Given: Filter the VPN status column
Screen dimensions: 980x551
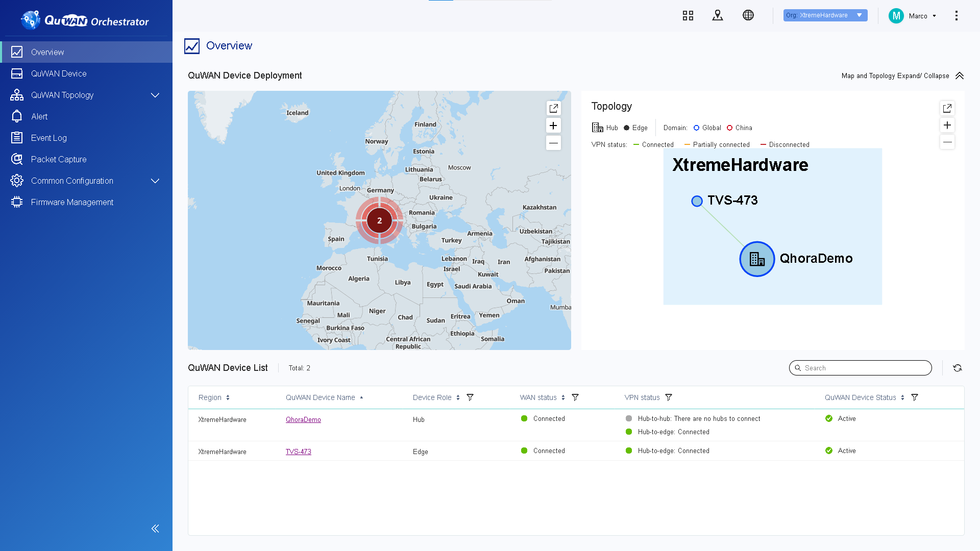Looking at the screenshot, I should click(668, 397).
